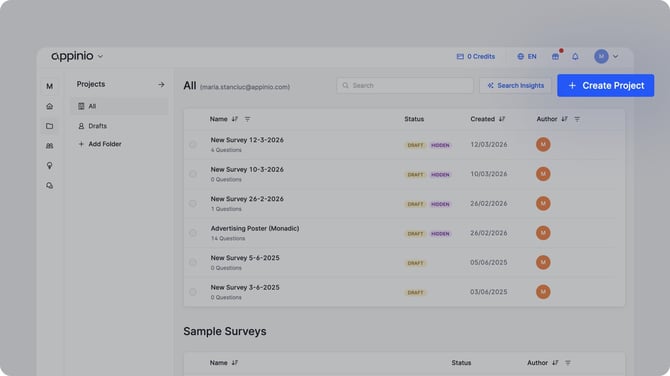Click Add Folder
This screenshot has width=670, height=376.
point(100,144)
